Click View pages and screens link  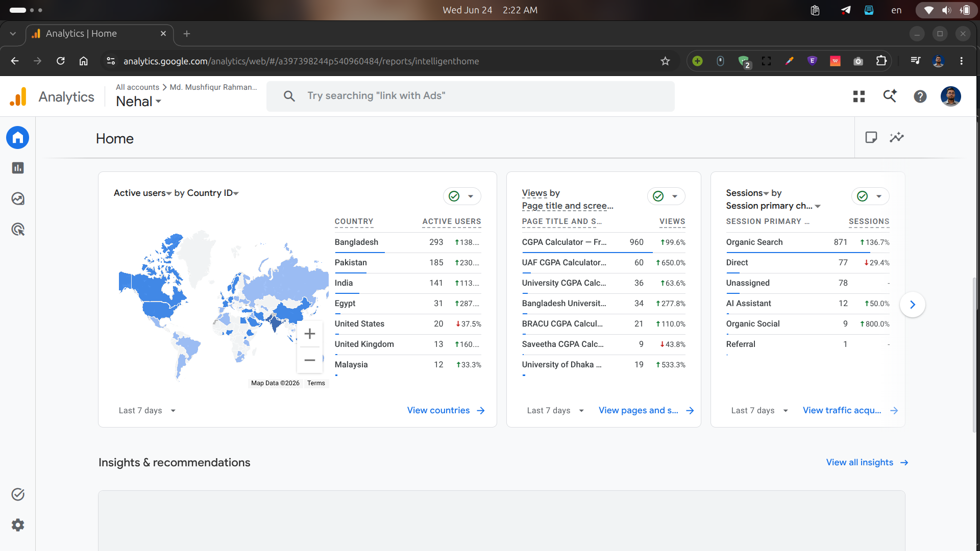tap(646, 411)
